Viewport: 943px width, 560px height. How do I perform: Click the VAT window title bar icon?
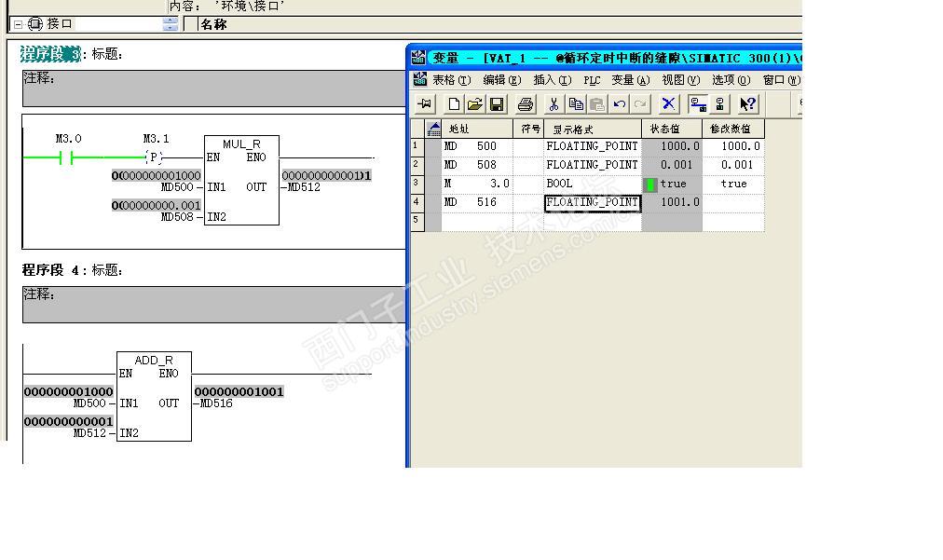418,58
